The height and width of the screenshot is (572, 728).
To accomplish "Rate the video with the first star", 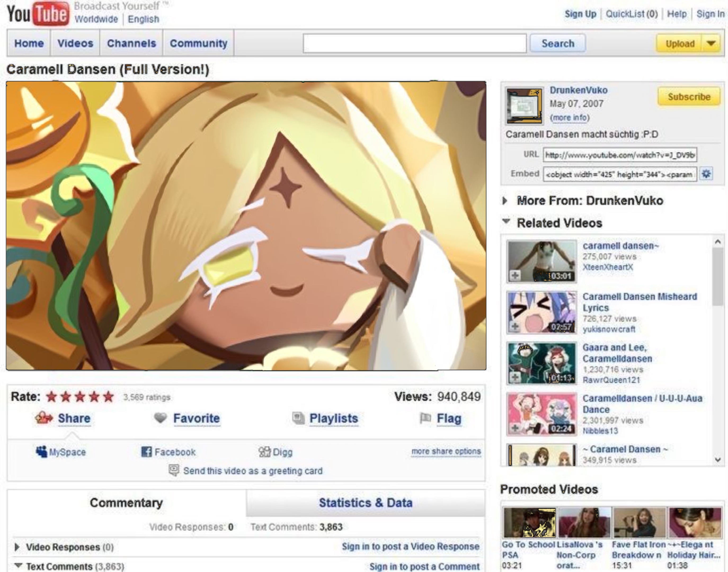I will click(51, 396).
